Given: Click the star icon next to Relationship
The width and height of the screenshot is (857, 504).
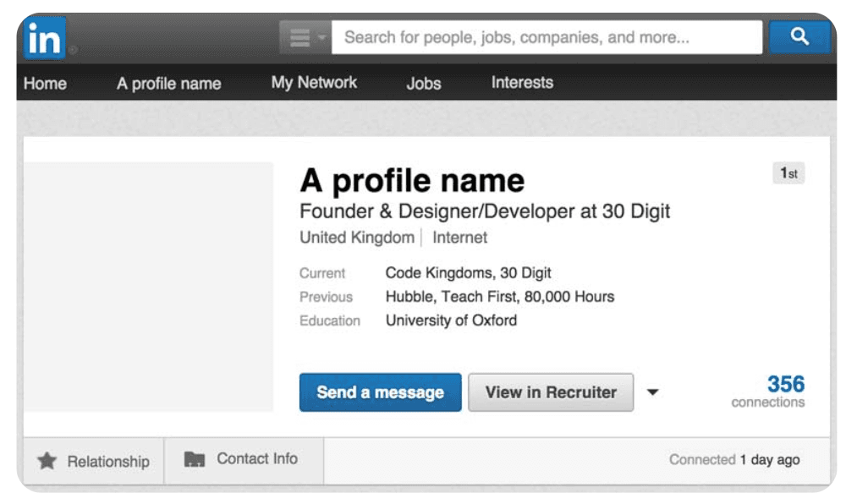Looking at the screenshot, I should (x=47, y=460).
